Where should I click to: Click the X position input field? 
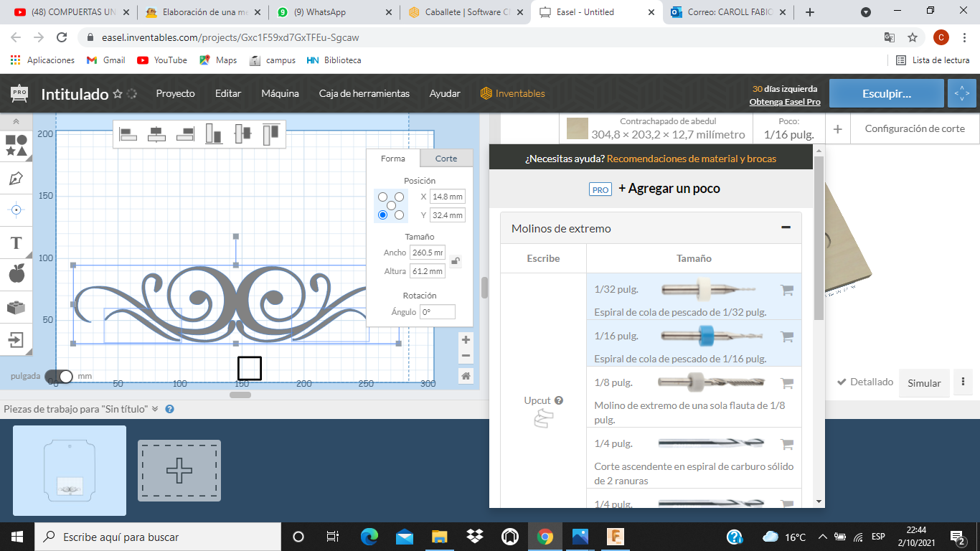(448, 197)
